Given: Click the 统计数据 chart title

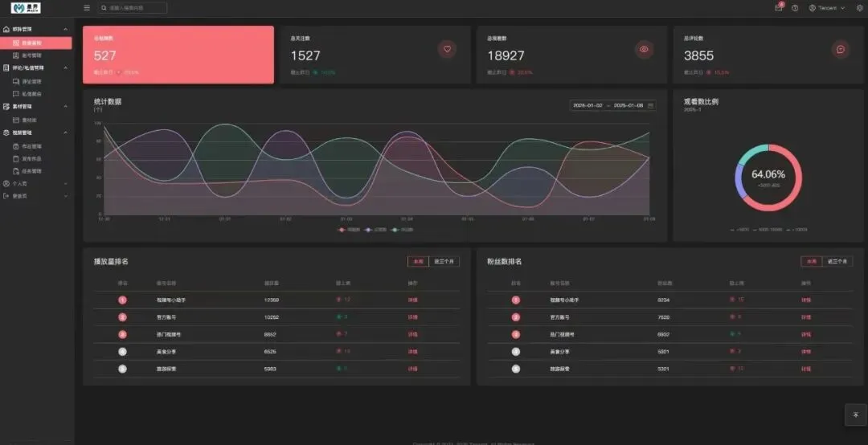Looking at the screenshot, I should (x=108, y=102).
